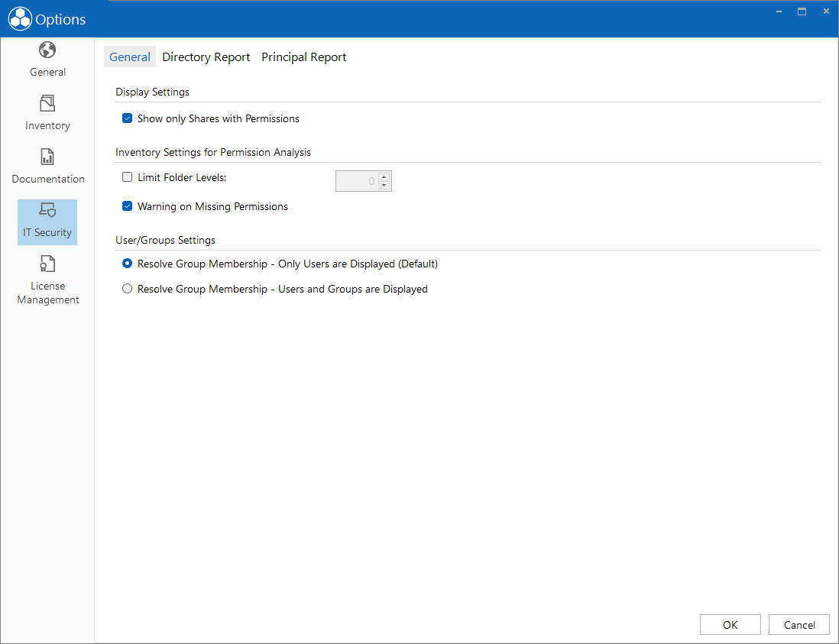Open the License Management certificate icon
Image resolution: width=839 pixels, height=644 pixels.
(x=47, y=264)
